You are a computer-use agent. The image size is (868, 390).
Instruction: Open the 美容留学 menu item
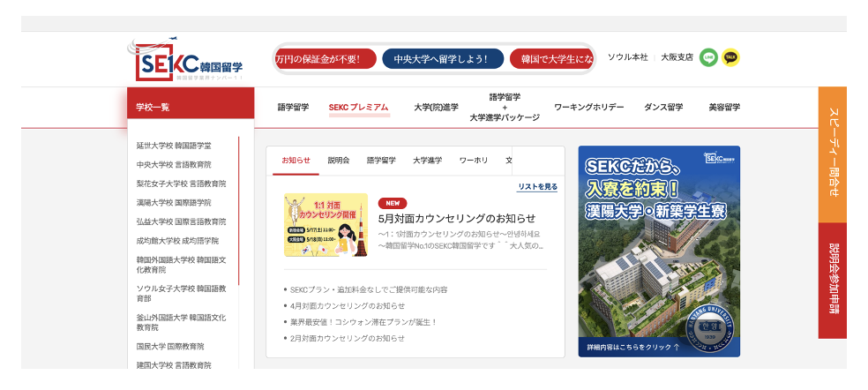[x=724, y=108]
